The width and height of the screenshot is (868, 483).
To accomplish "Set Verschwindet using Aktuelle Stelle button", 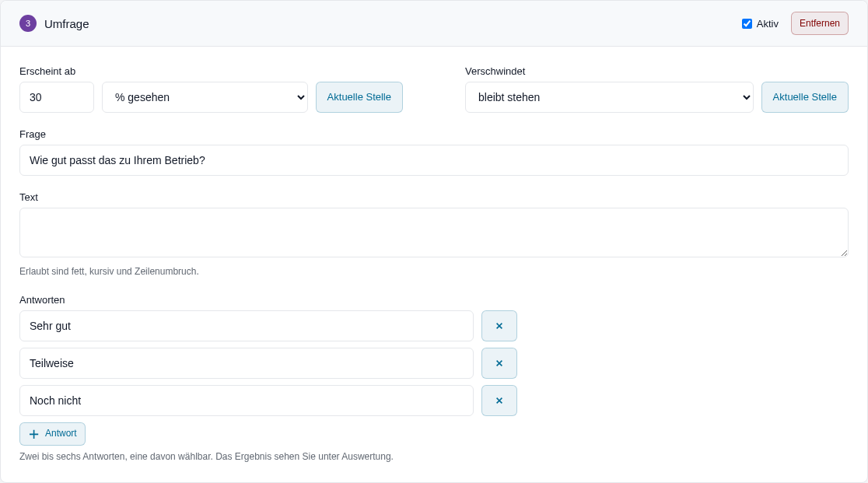I will [x=804, y=97].
